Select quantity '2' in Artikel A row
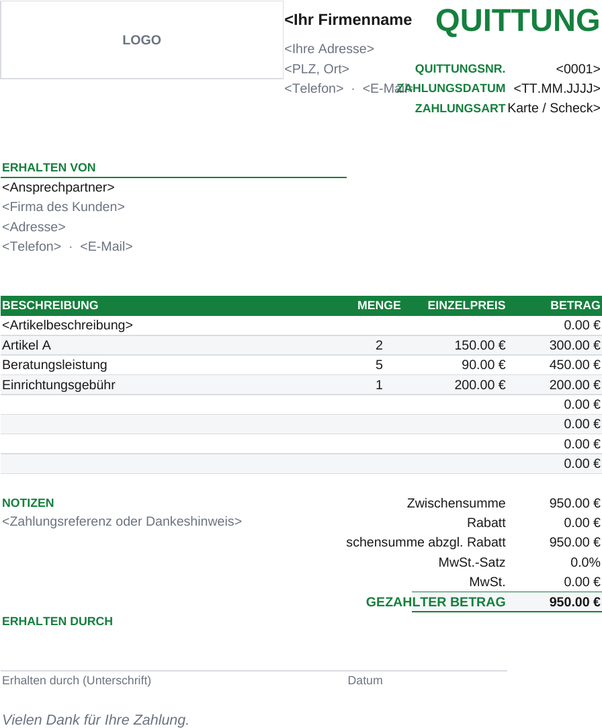 tap(379, 345)
